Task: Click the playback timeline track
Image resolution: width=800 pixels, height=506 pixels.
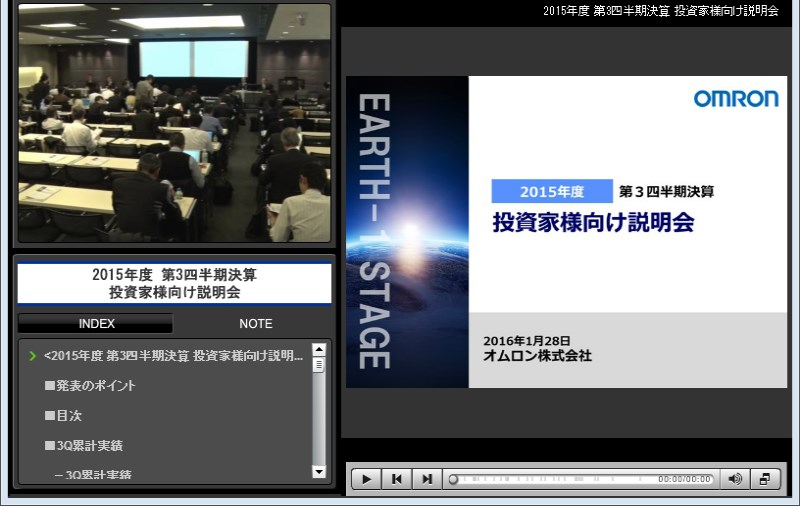Action: [x=582, y=479]
